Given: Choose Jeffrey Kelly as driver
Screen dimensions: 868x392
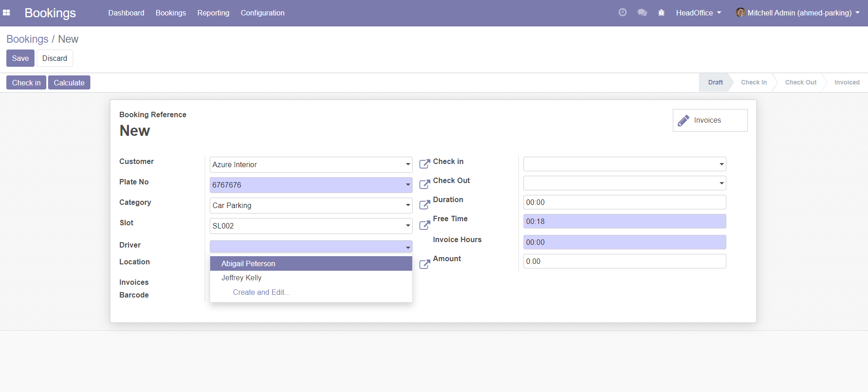Looking at the screenshot, I should pyautogui.click(x=242, y=278).
